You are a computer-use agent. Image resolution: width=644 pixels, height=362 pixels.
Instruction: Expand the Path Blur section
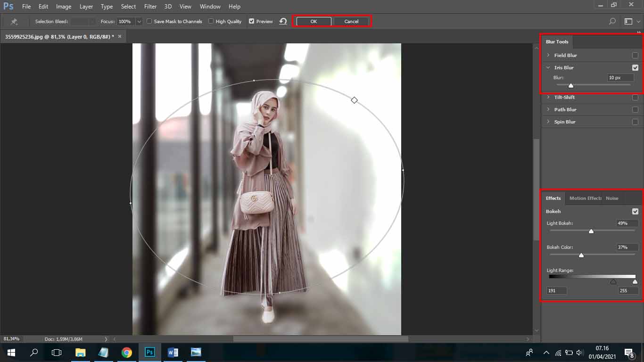pos(548,109)
